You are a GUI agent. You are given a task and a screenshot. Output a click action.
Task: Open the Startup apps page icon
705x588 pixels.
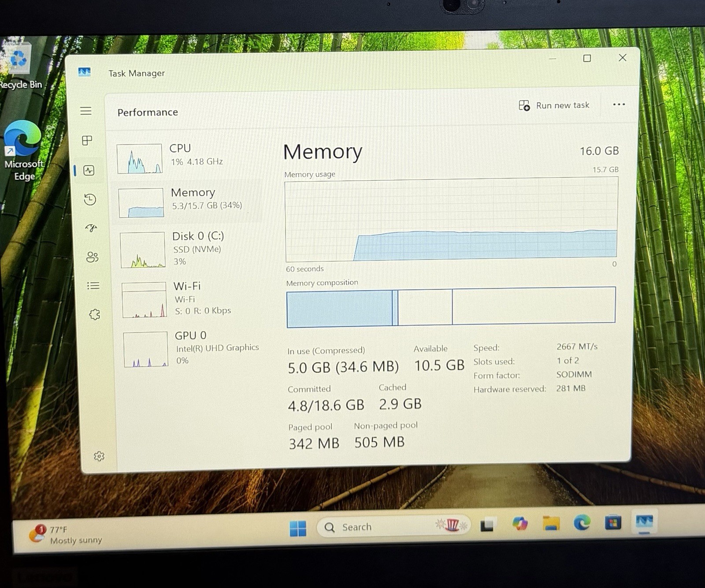point(91,228)
